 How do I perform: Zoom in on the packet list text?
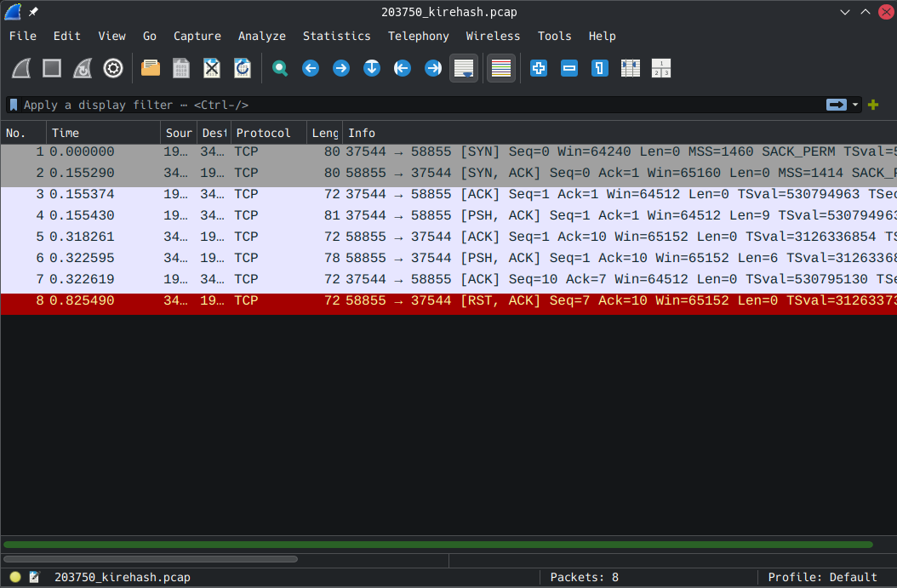pyautogui.click(x=539, y=68)
